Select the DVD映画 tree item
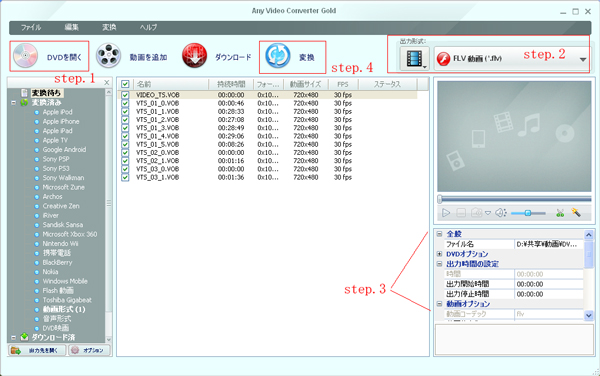600x376 pixels. [x=56, y=328]
